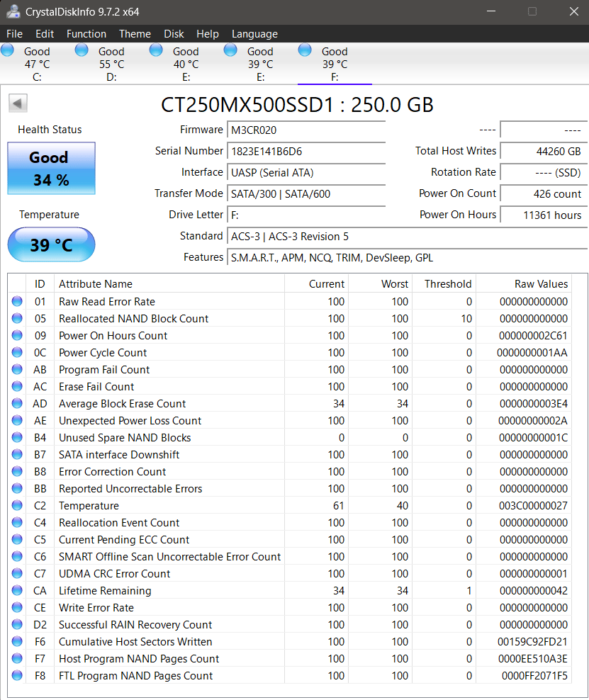589x700 pixels.
Task: Click the ID column header
Action: [40, 284]
